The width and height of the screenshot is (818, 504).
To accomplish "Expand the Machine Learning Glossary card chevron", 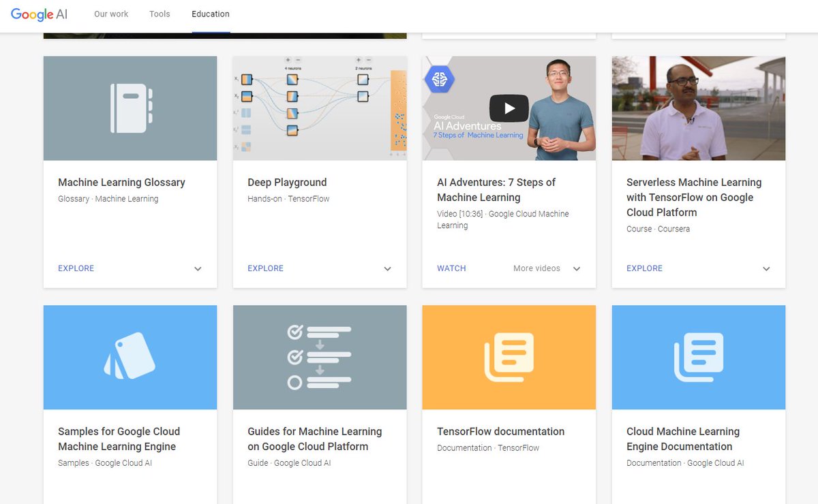I will tap(198, 269).
